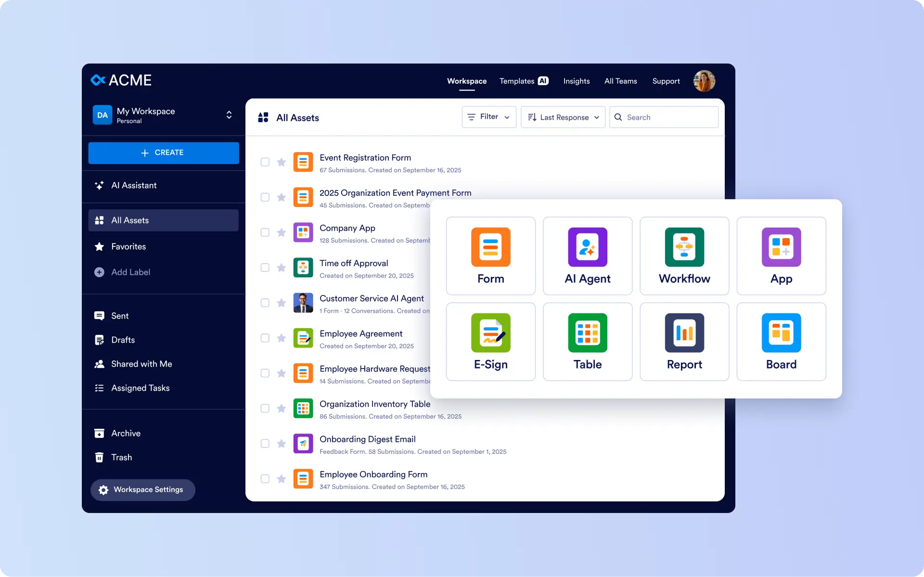Go to the Insights tab
Viewport: 924px width, 577px height.
[x=577, y=81]
